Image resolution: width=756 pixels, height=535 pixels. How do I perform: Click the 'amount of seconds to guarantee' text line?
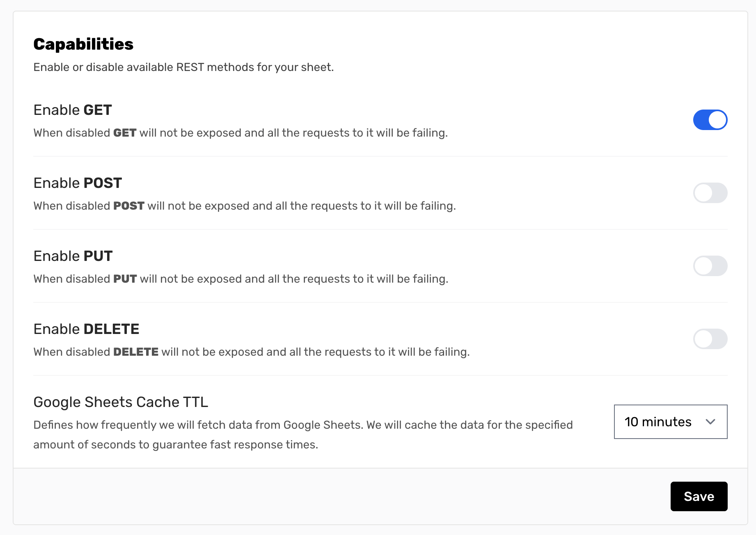(x=176, y=445)
